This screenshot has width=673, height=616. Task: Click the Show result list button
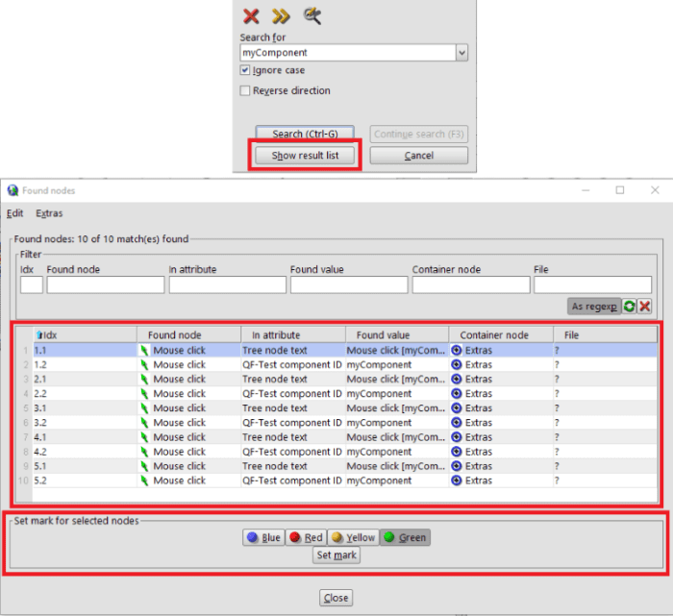tap(305, 156)
